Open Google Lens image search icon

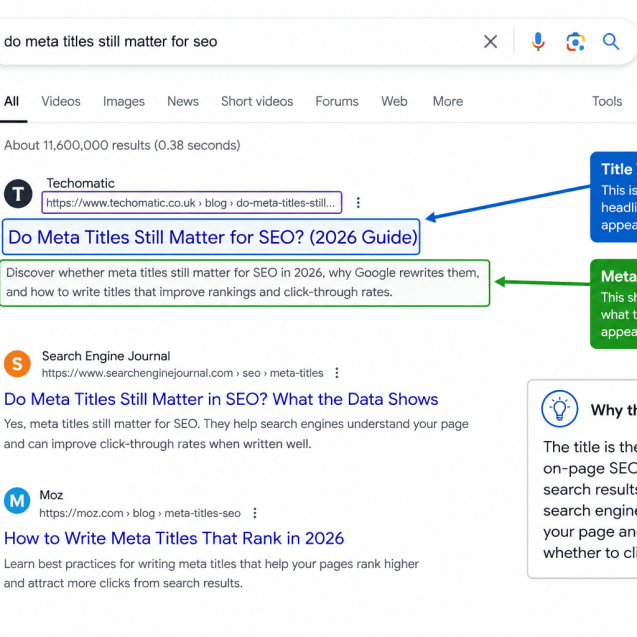pos(575,42)
